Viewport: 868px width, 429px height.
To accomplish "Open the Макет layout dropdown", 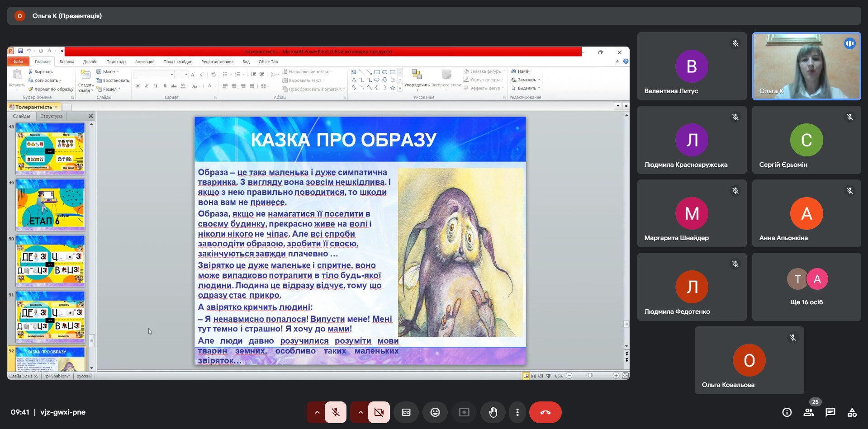I will point(109,71).
